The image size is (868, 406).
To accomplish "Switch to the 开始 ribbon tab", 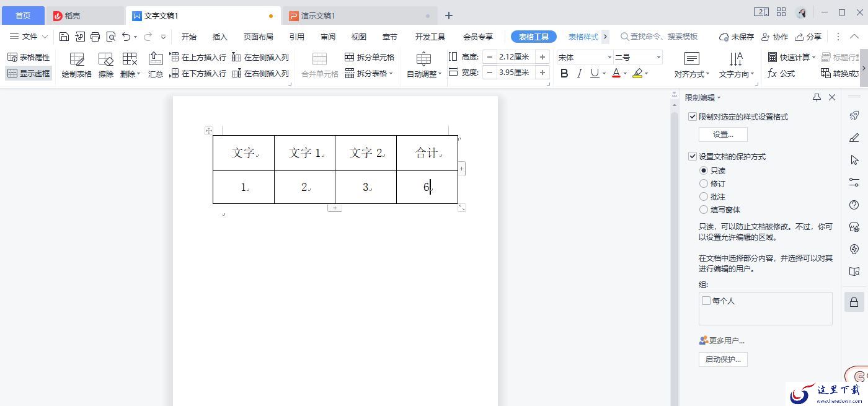I will click(x=189, y=37).
